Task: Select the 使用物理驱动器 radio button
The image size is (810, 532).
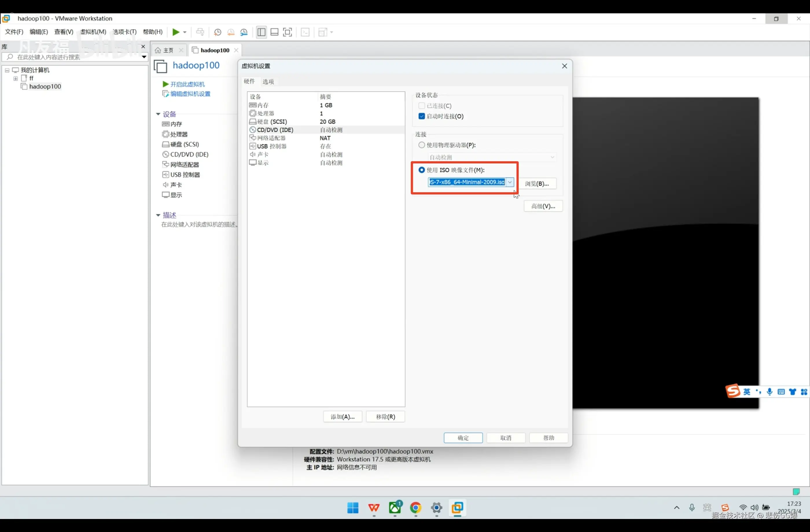Action: (x=422, y=145)
